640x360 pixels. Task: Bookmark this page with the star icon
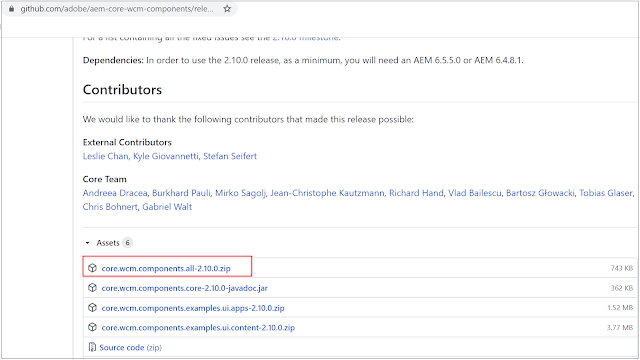coord(227,9)
